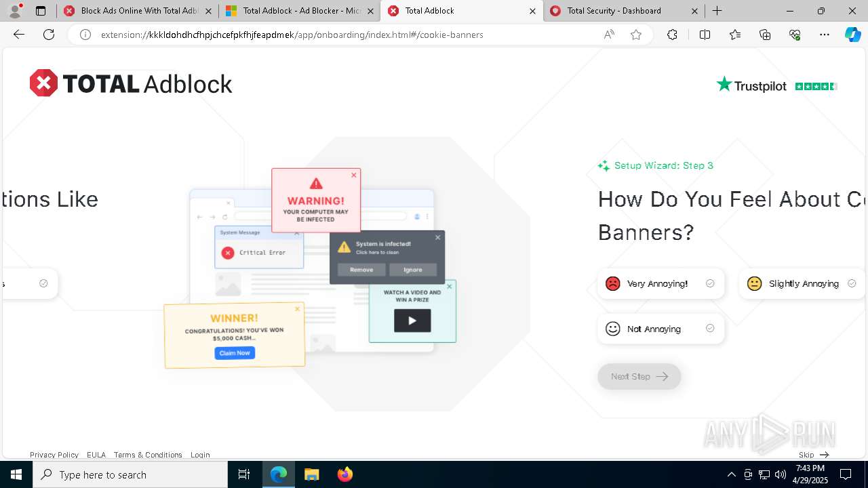Toggle split screen view
Image resolution: width=868 pixels, height=488 pixels.
point(705,35)
